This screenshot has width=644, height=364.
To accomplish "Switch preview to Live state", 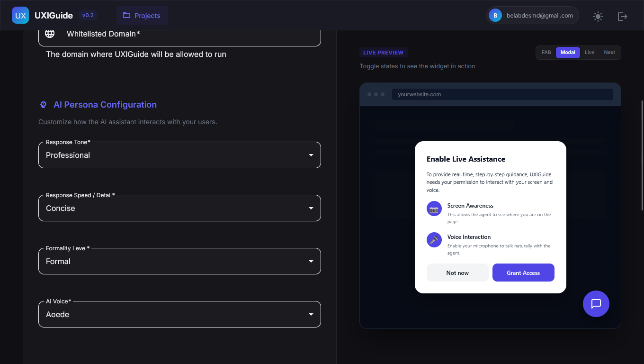I will click(x=590, y=53).
